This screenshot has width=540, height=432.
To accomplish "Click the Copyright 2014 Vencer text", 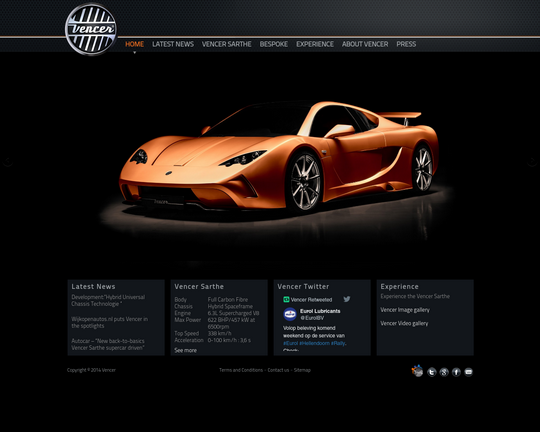I will [91, 370].
